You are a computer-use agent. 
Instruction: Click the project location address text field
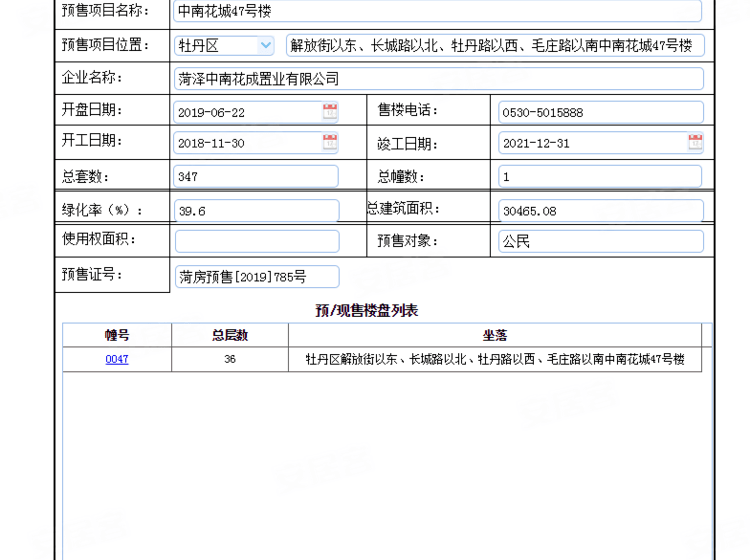click(494, 46)
